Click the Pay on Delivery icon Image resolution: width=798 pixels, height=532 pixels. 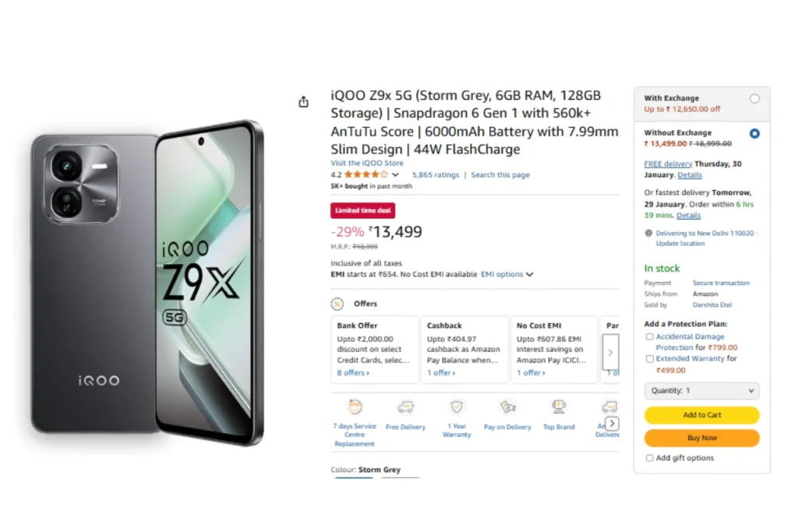coord(508,407)
